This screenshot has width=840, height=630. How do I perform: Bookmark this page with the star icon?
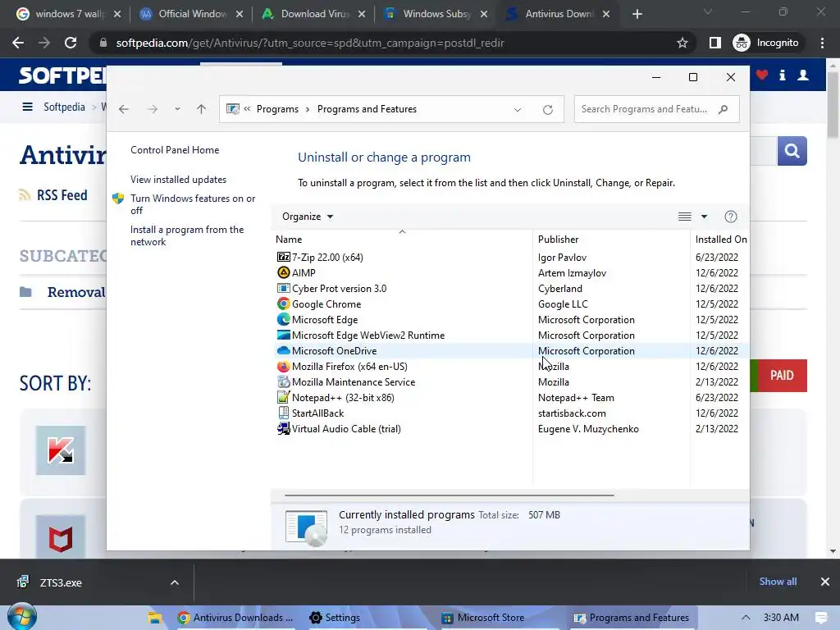pyautogui.click(x=682, y=43)
